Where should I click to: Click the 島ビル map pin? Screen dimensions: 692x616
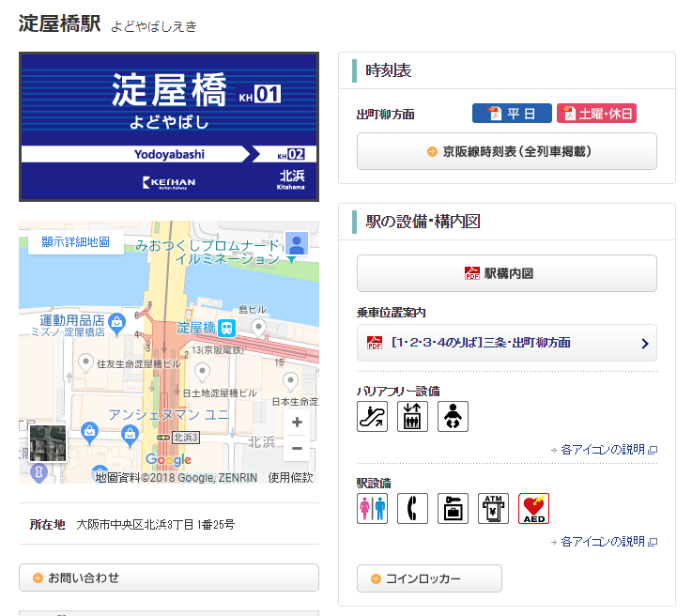point(258,329)
